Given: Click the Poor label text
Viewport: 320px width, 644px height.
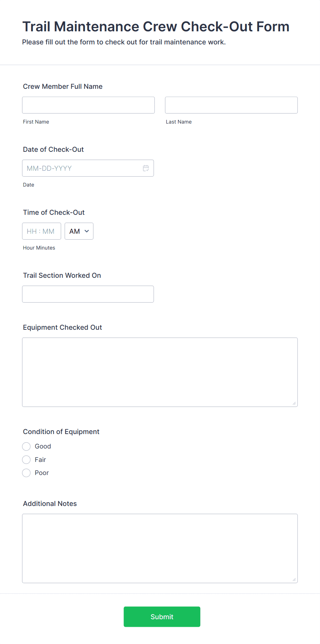Looking at the screenshot, I should 42,473.
